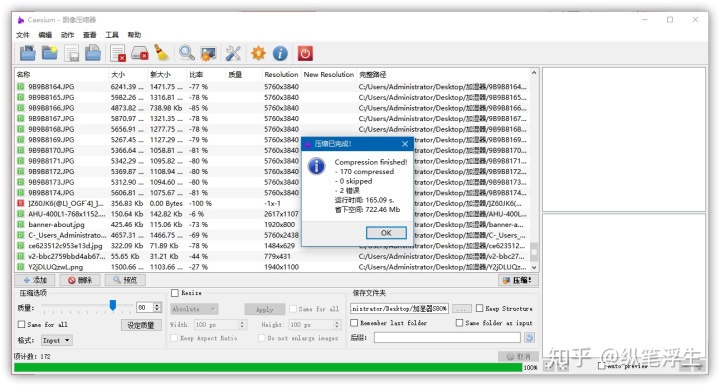Click the 取消 cancel button
Screen dimensions: 720x386
518,357
